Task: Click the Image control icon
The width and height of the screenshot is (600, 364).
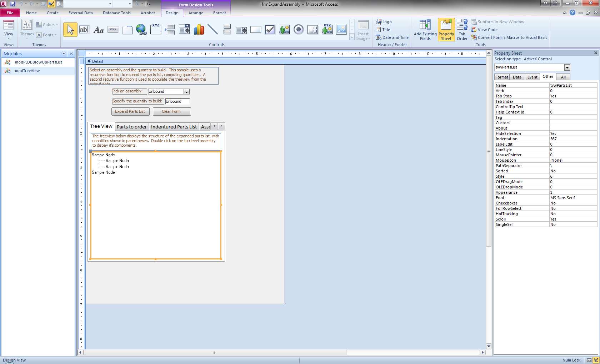Action: pyautogui.click(x=341, y=30)
